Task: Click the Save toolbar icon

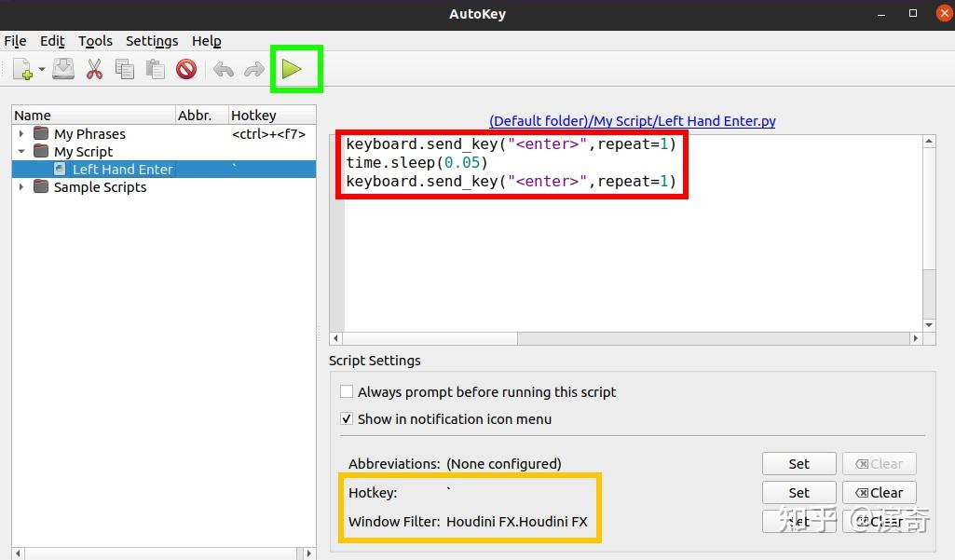Action: coord(62,68)
